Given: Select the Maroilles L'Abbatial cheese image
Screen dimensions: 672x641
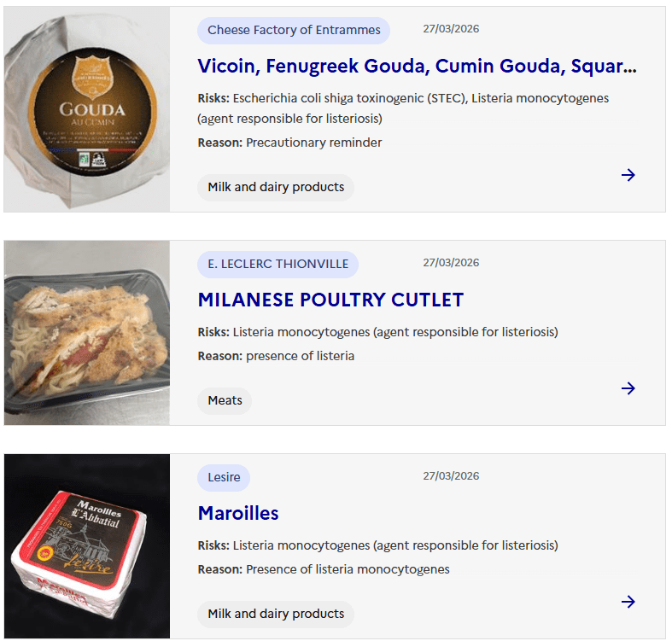Looking at the screenshot, I should [87, 546].
